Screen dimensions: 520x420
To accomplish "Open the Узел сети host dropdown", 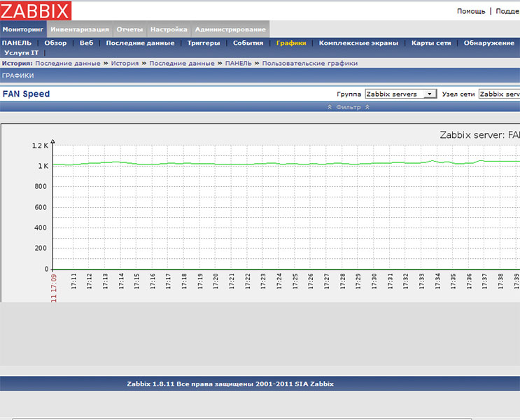I will coord(498,94).
